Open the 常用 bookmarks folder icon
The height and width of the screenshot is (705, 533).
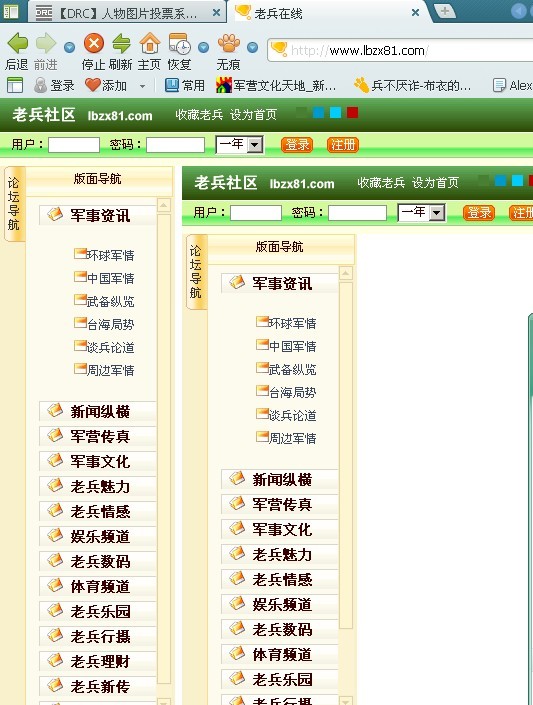pos(171,85)
